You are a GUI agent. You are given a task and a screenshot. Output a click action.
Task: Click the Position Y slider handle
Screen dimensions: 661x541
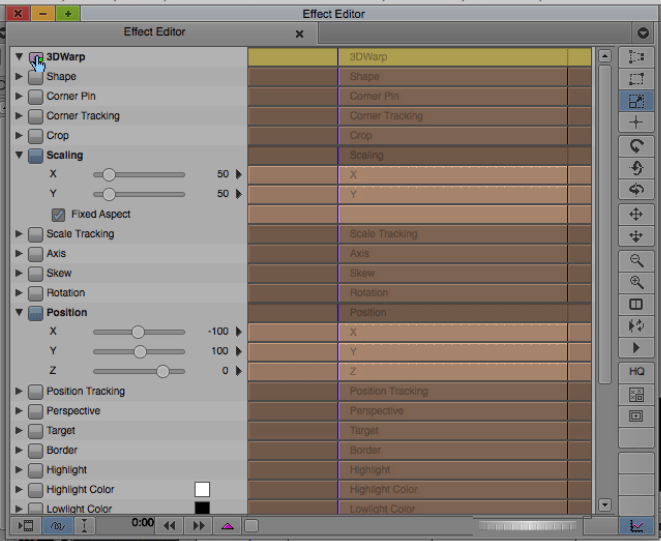click(x=140, y=352)
